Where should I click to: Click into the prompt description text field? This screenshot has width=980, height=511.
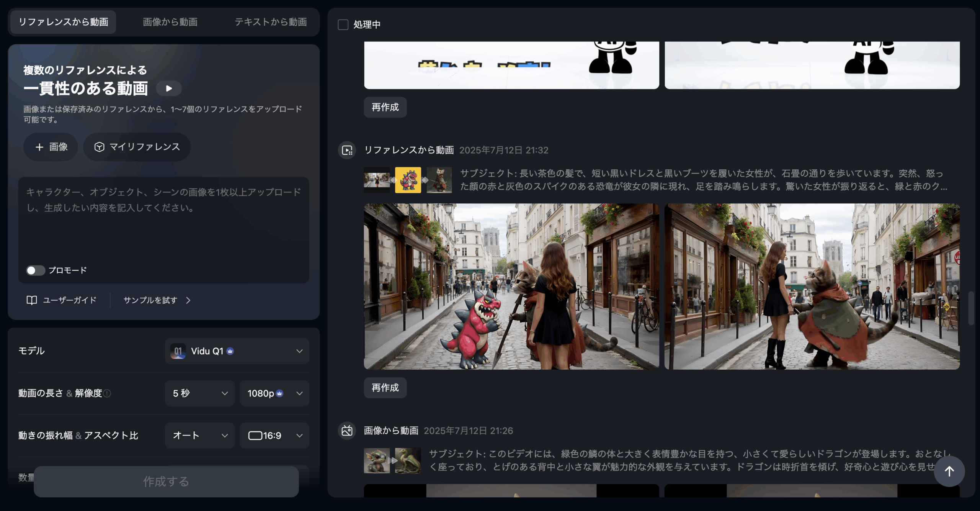point(163,222)
